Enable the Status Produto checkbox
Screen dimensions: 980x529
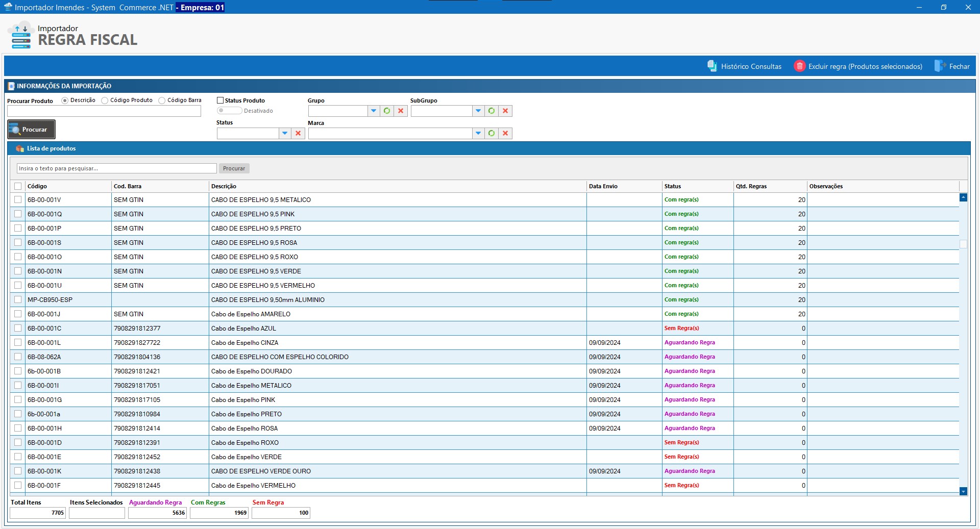pyautogui.click(x=220, y=100)
